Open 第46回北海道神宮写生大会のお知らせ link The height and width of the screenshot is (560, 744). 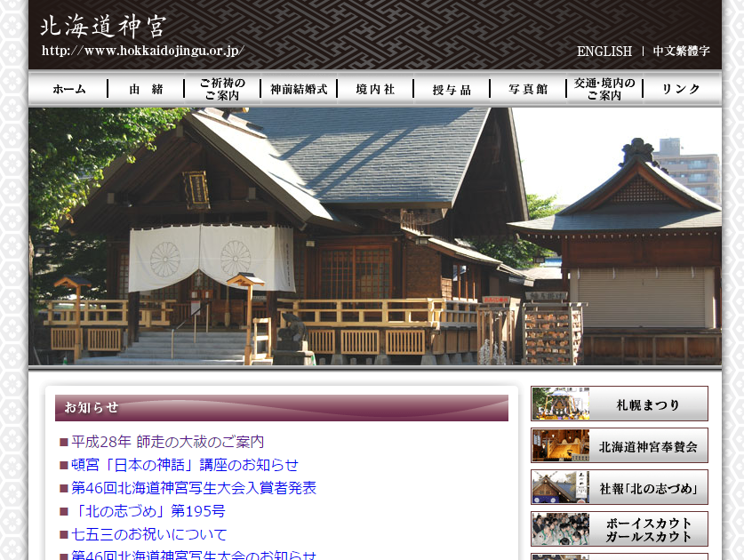click(194, 555)
